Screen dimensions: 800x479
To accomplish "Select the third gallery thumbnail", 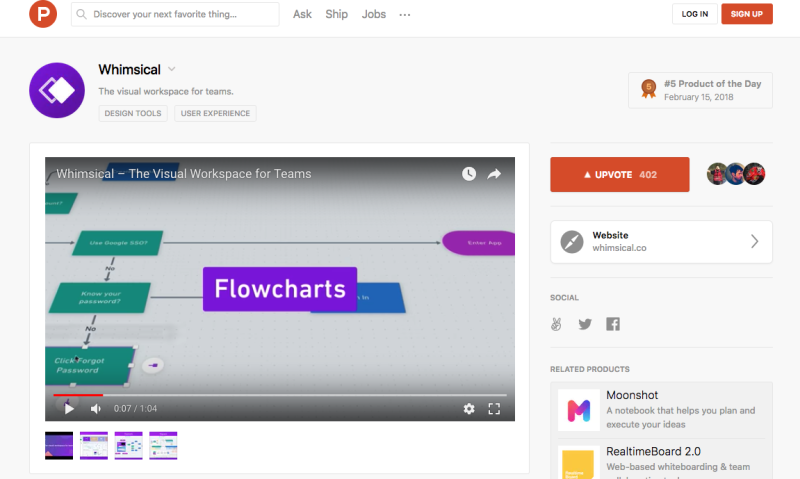I will click(129, 445).
